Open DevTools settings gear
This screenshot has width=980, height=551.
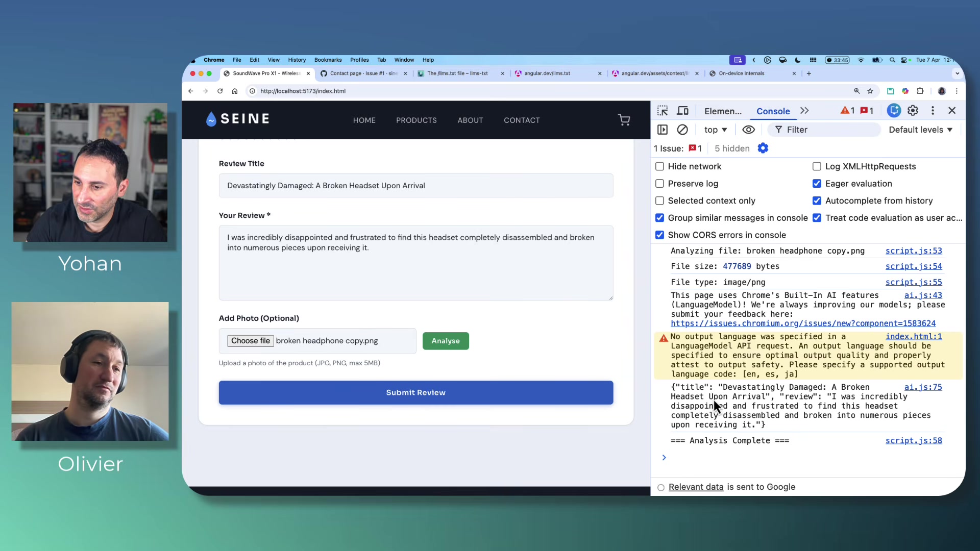[913, 110]
